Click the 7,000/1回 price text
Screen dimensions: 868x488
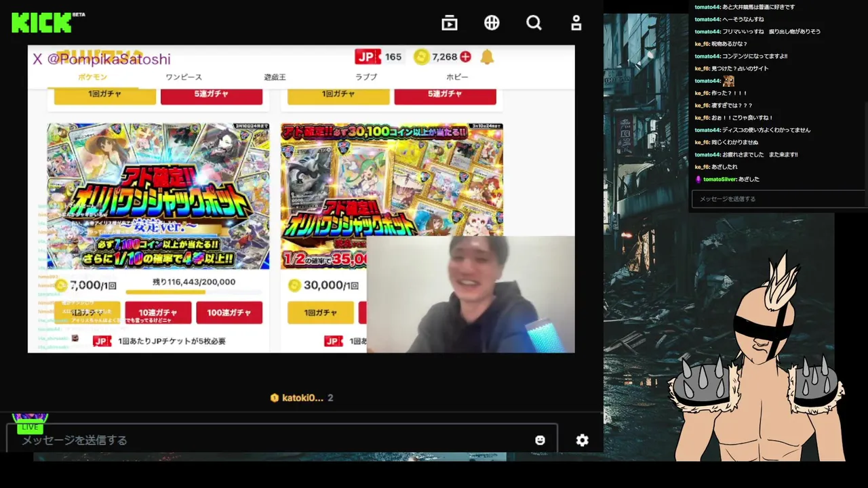coord(93,285)
